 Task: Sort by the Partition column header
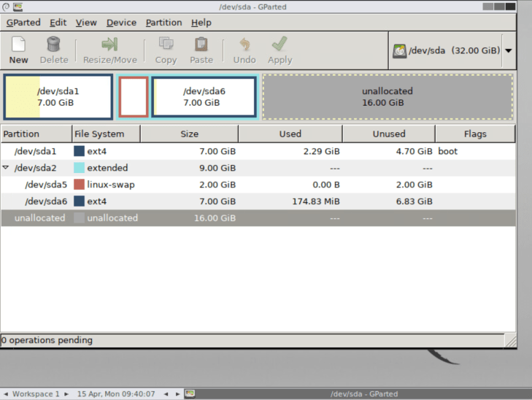point(36,134)
